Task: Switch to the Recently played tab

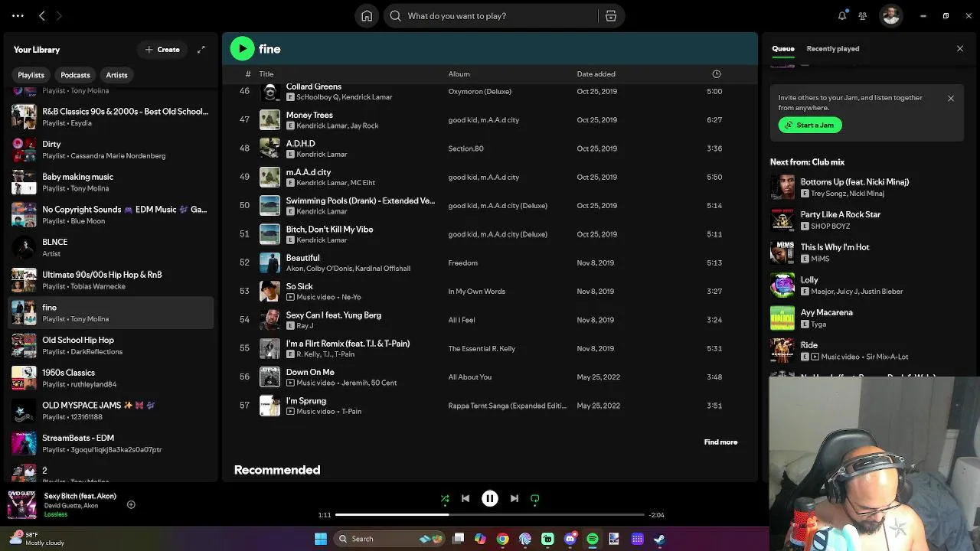Action: click(x=833, y=48)
